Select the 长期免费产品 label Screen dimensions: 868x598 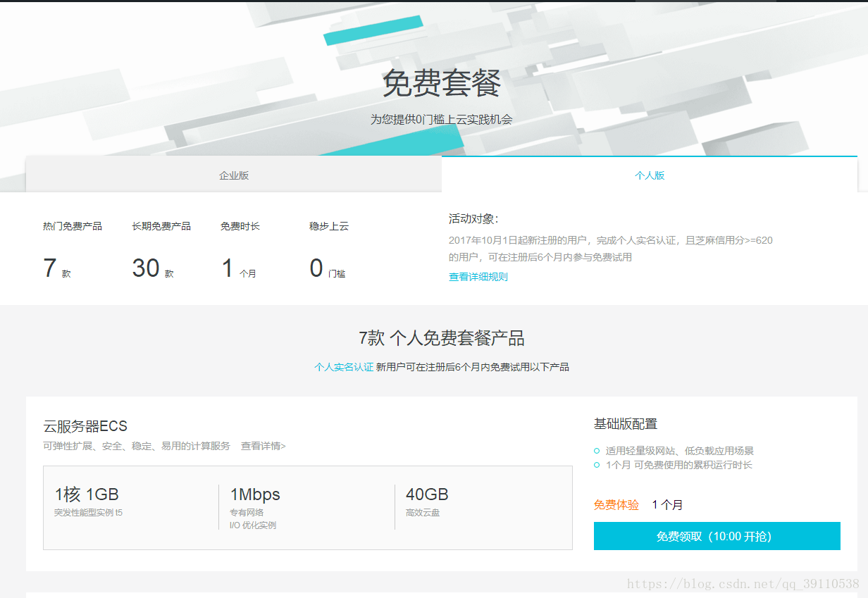(161, 226)
